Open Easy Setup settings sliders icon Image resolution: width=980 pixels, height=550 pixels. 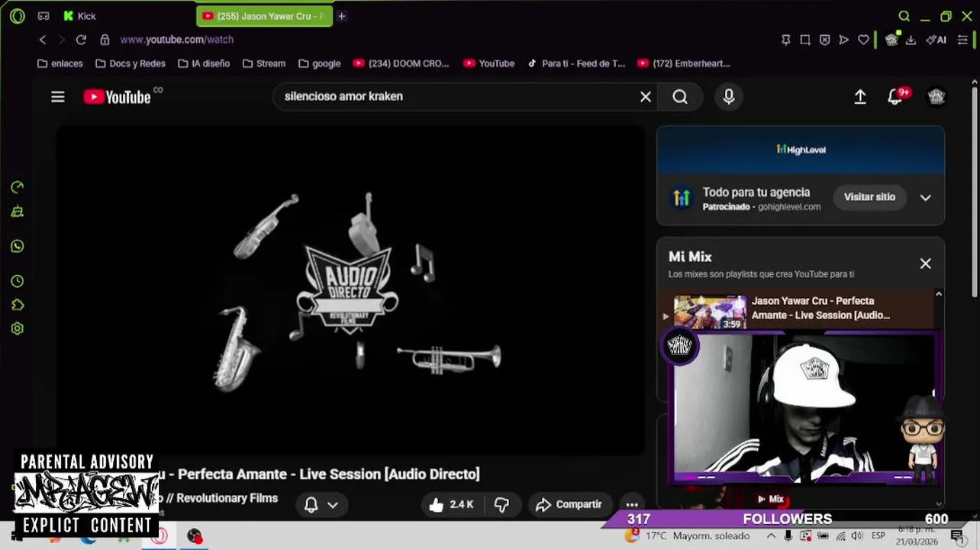(962, 40)
